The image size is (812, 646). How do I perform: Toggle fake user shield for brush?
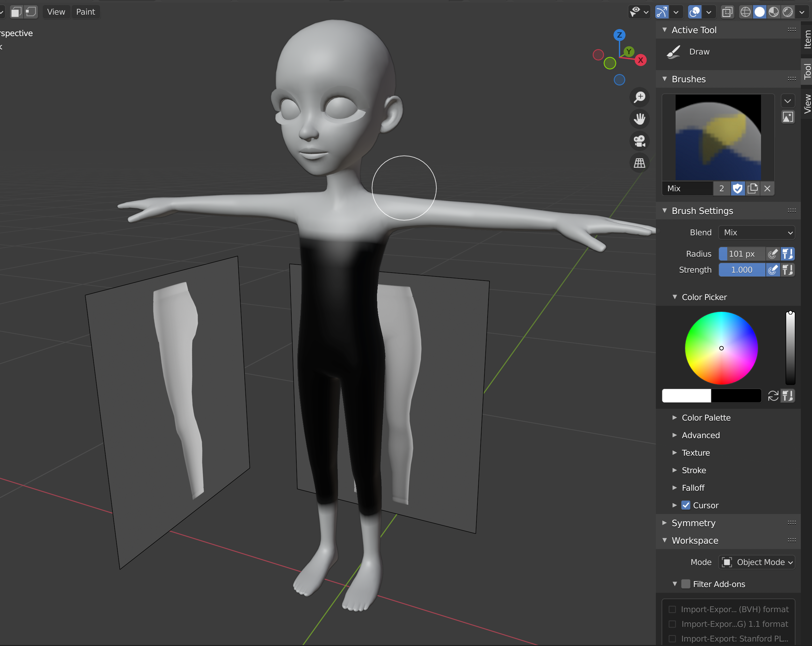pos(737,188)
